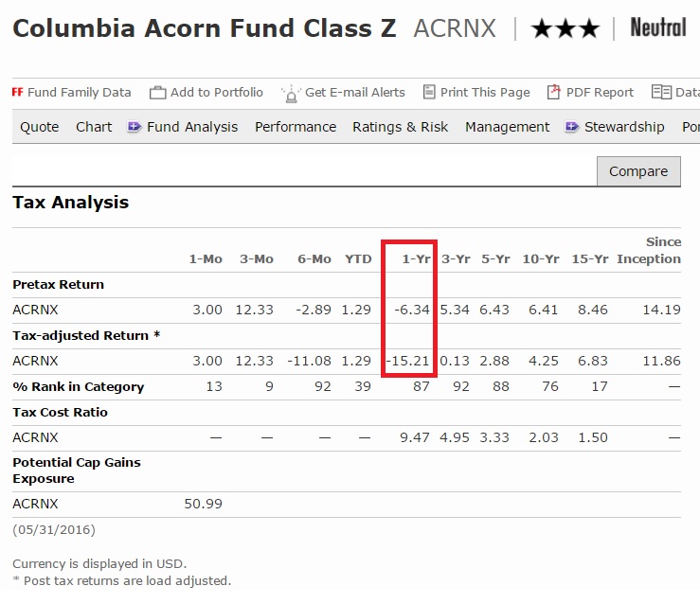Click the Fund Analysis premium arrow icon
This screenshot has width=700, height=604.
point(135,127)
